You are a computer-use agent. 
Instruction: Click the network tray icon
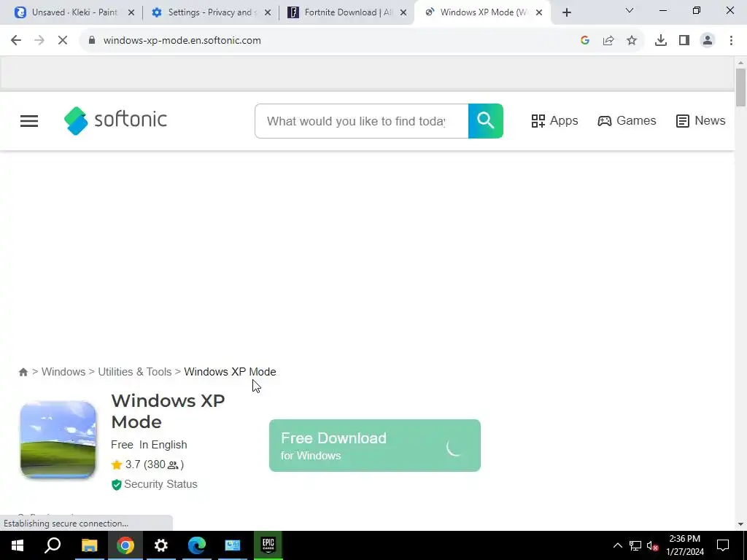click(x=635, y=545)
